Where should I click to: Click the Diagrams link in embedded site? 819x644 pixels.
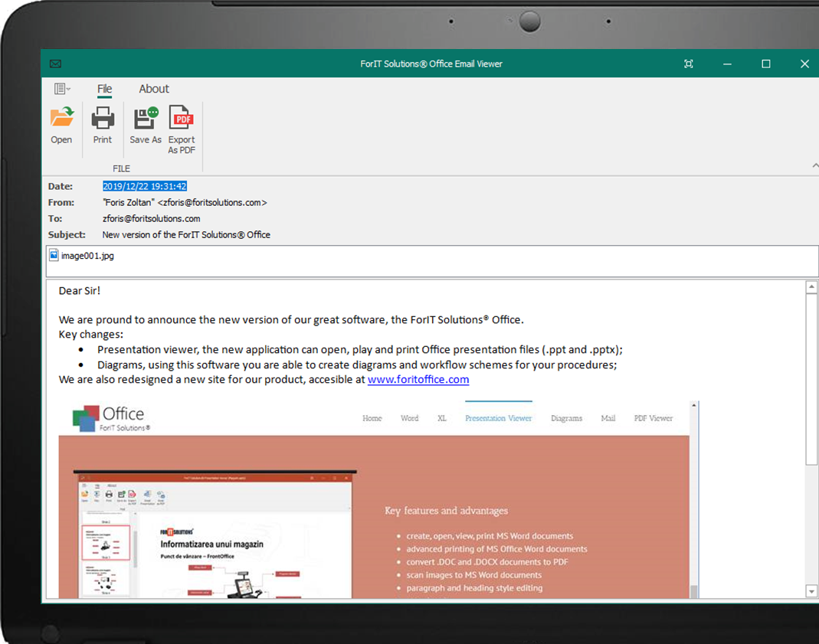(x=566, y=418)
